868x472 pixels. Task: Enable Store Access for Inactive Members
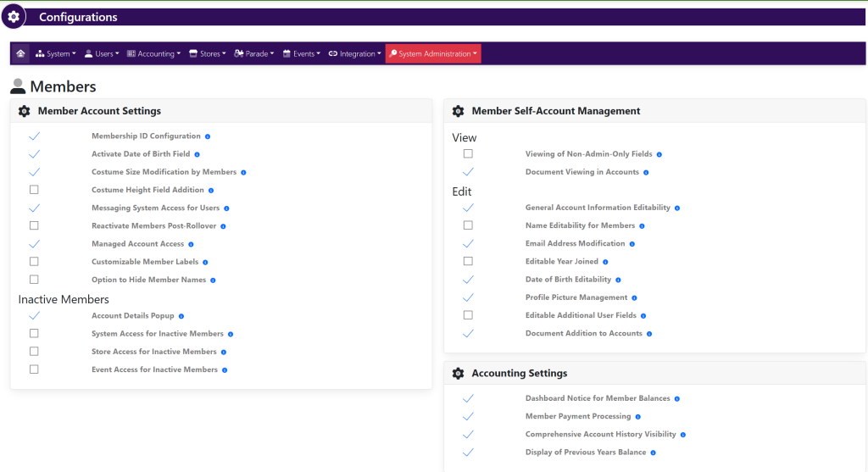click(34, 352)
